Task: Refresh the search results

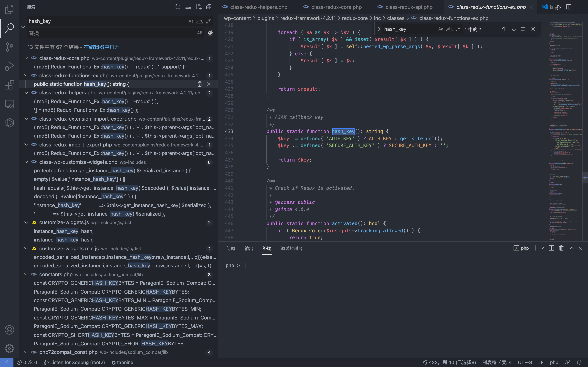Action: (178, 7)
